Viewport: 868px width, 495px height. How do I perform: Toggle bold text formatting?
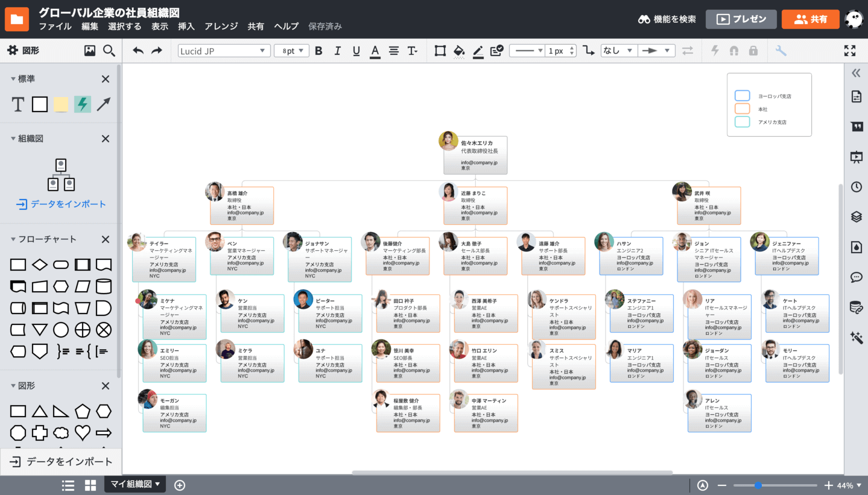318,51
